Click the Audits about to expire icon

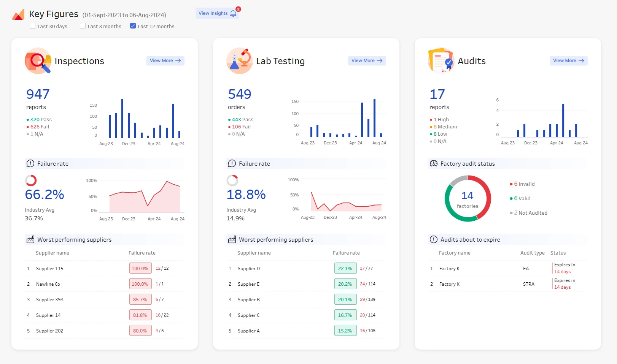434,240
